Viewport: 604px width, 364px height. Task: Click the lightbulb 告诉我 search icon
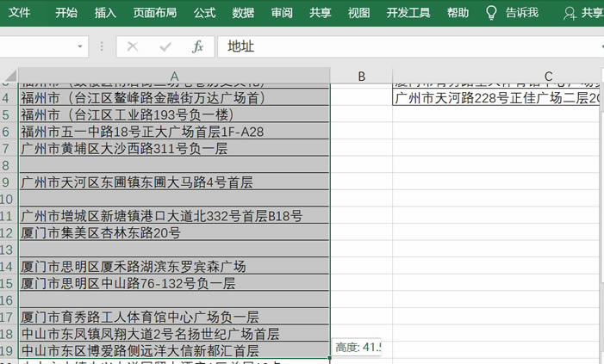point(491,13)
